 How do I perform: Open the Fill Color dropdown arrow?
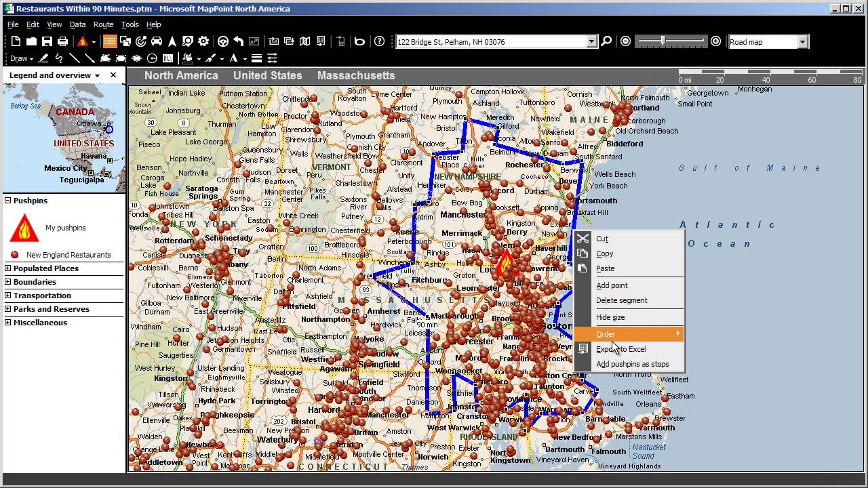[x=198, y=58]
